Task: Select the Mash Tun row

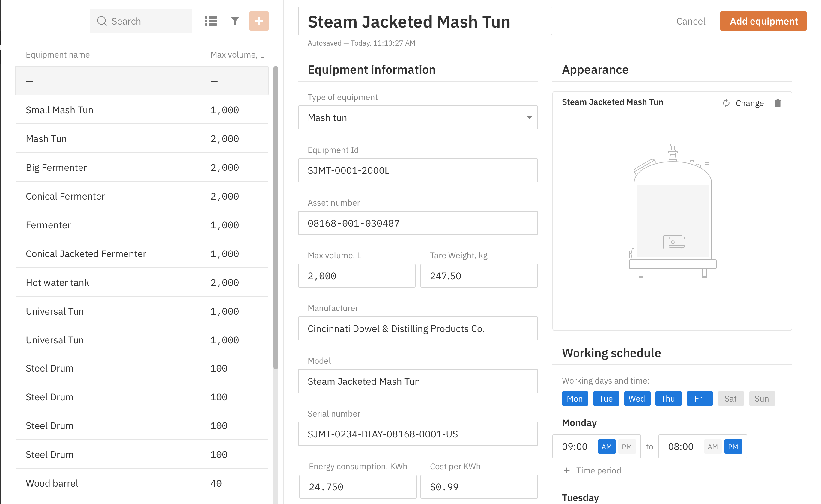Action: [x=142, y=138]
